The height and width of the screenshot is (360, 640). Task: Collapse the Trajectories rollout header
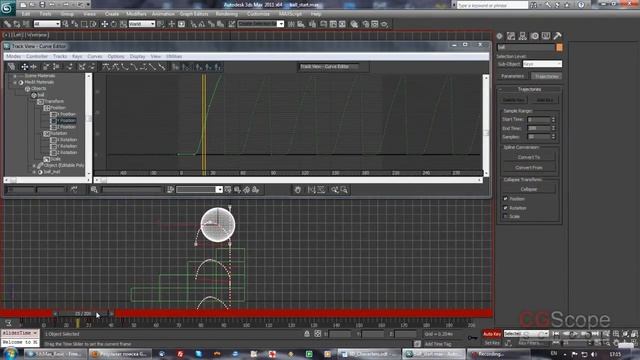[529, 89]
